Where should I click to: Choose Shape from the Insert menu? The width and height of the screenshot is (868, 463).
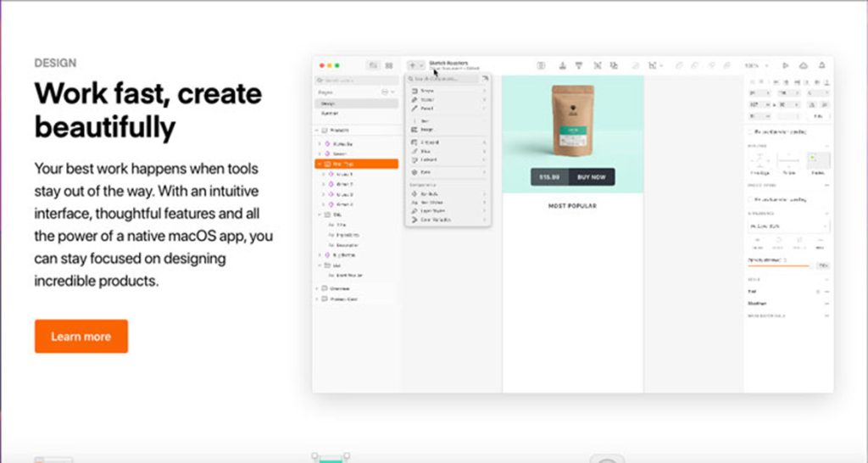448,90
